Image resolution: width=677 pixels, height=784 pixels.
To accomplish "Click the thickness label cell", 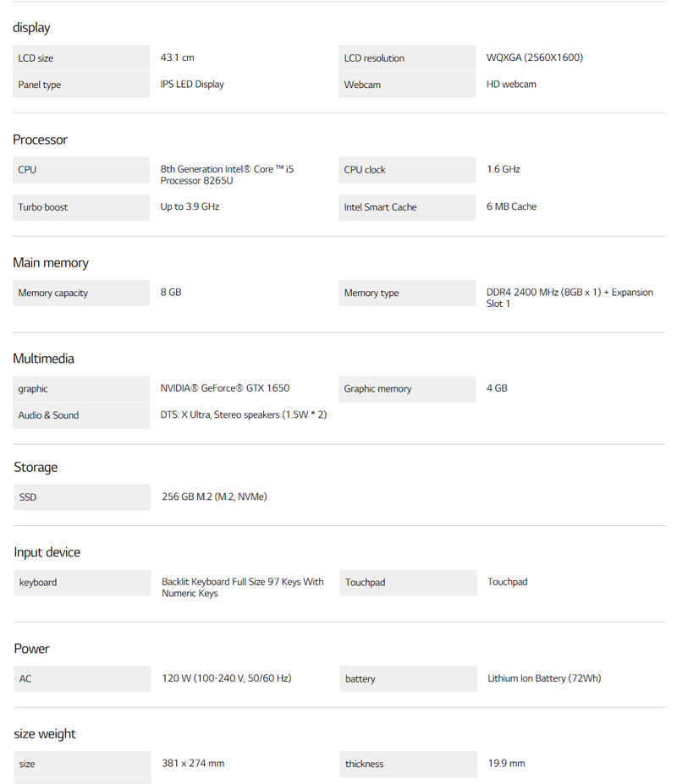I will click(364, 765).
